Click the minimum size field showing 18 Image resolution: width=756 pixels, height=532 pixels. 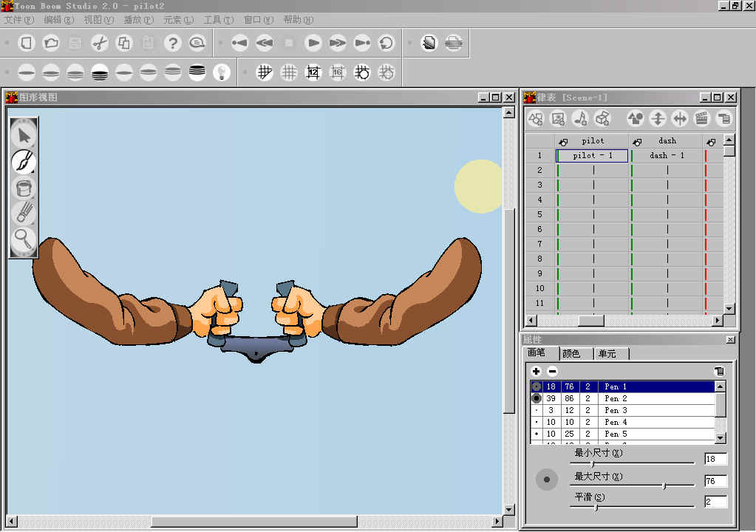point(715,460)
